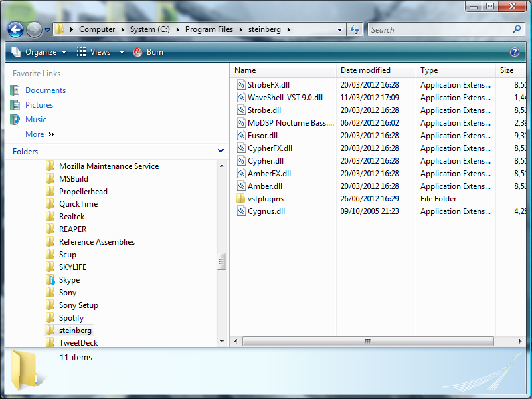This screenshot has height=399, width=532.
Task: Click the Music favorite link icon
Action: (15, 120)
